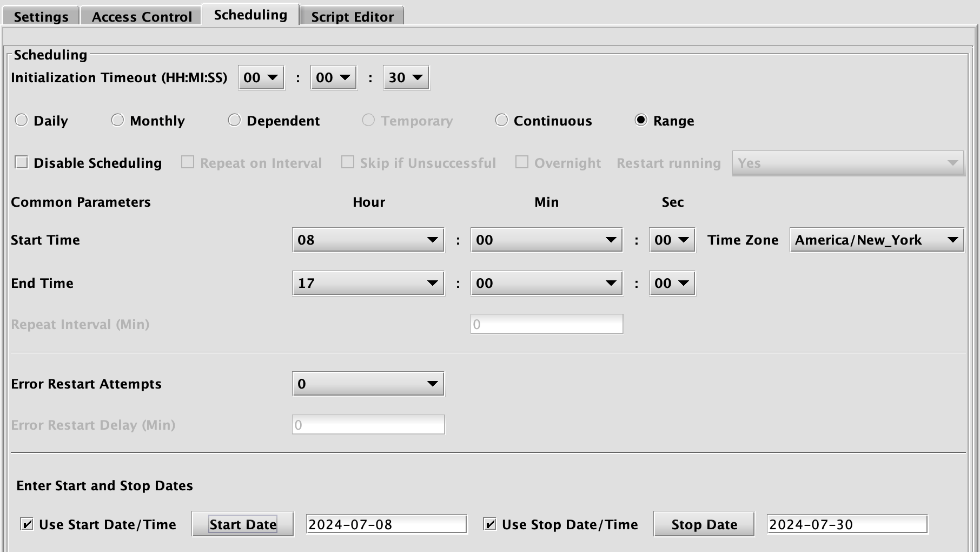Enable the Disable Scheduling checkbox

point(22,162)
